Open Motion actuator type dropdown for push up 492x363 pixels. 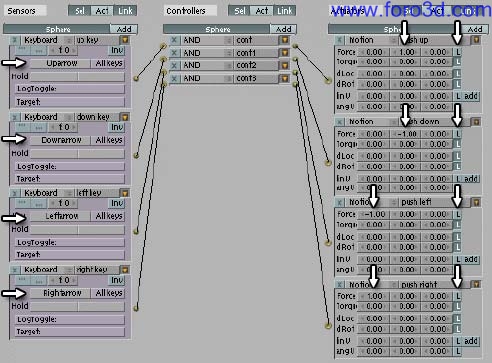point(372,40)
